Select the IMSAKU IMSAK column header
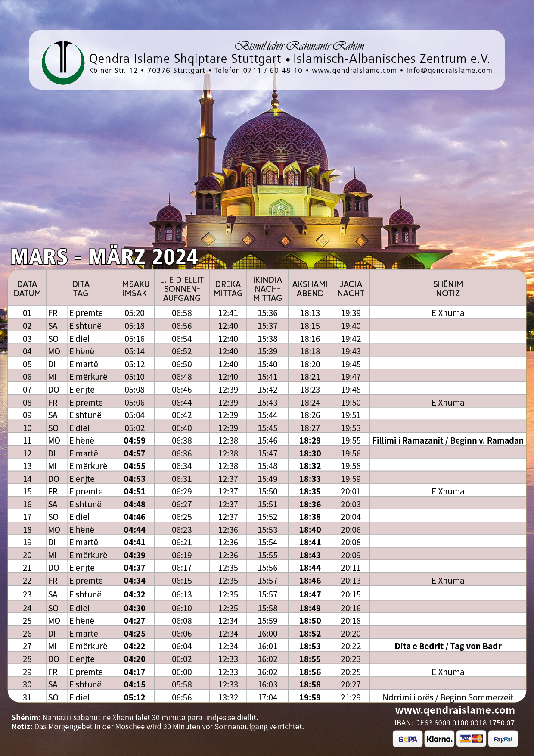The width and height of the screenshot is (534, 756). click(134, 289)
